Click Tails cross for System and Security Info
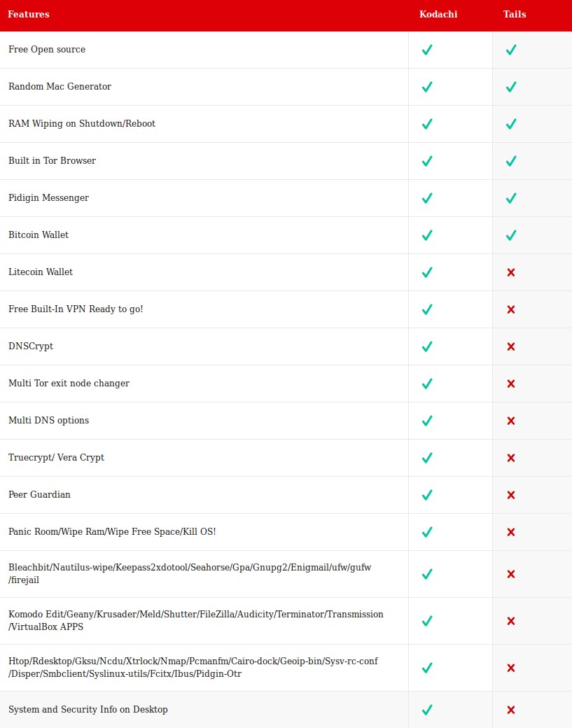The height and width of the screenshot is (728, 572). [511, 710]
